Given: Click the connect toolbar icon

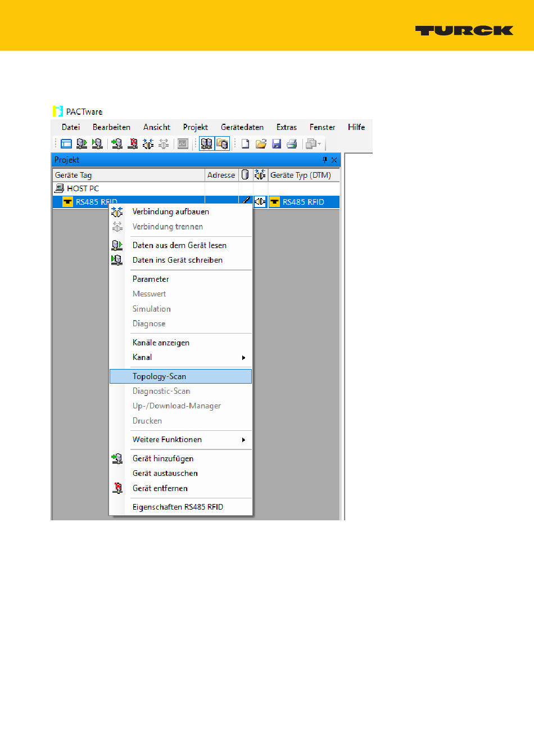Looking at the screenshot, I should pyautogui.click(x=148, y=144).
